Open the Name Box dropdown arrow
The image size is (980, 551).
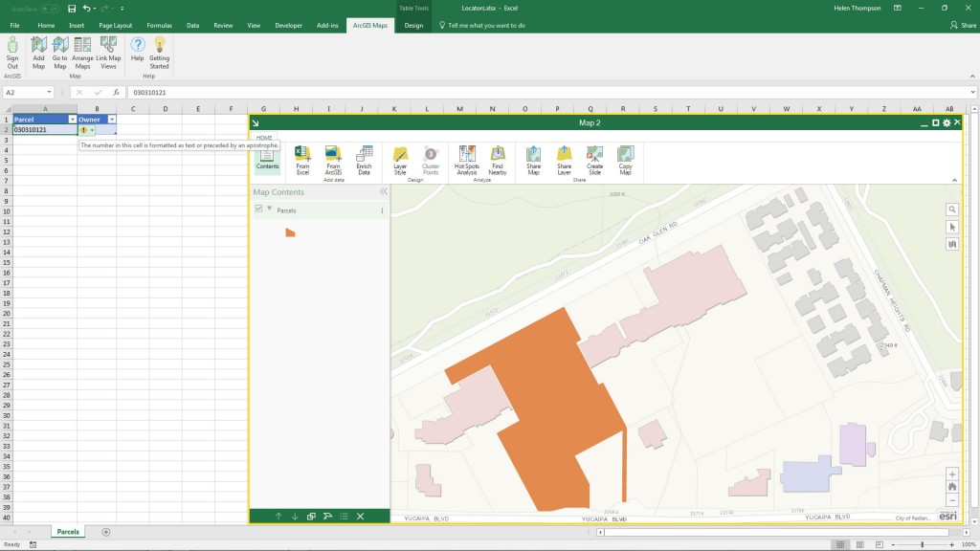[49, 93]
